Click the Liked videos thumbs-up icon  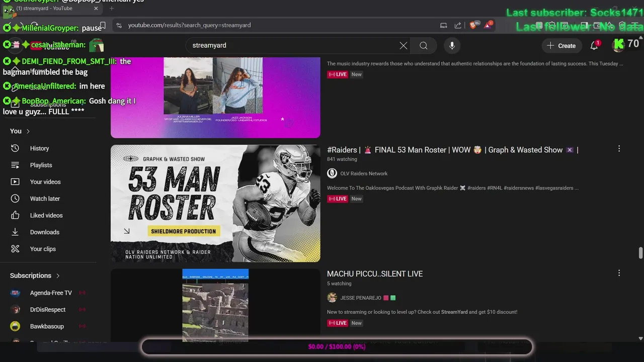[15, 215]
